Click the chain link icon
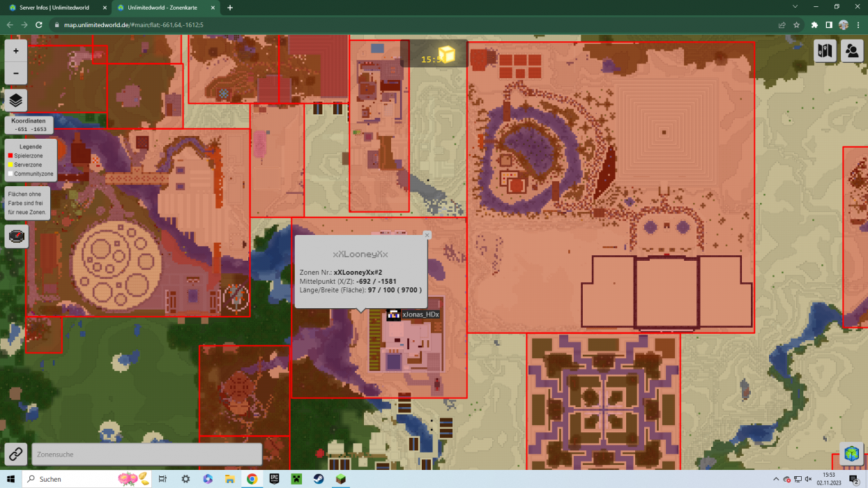The height and width of the screenshot is (488, 868). pos(16,454)
